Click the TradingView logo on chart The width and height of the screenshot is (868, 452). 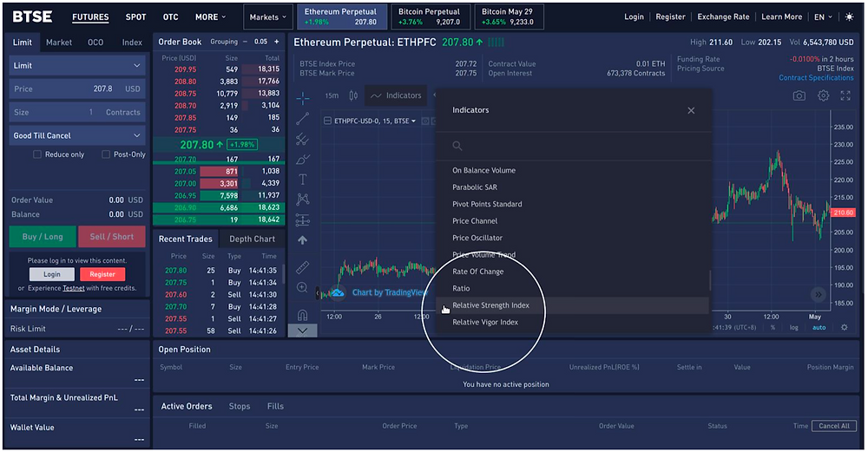point(337,292)
